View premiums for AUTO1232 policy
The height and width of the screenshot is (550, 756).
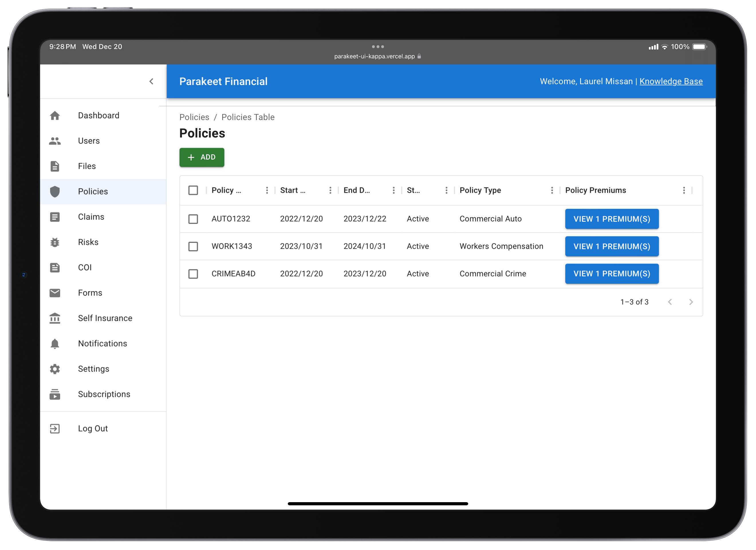(612, 219)
